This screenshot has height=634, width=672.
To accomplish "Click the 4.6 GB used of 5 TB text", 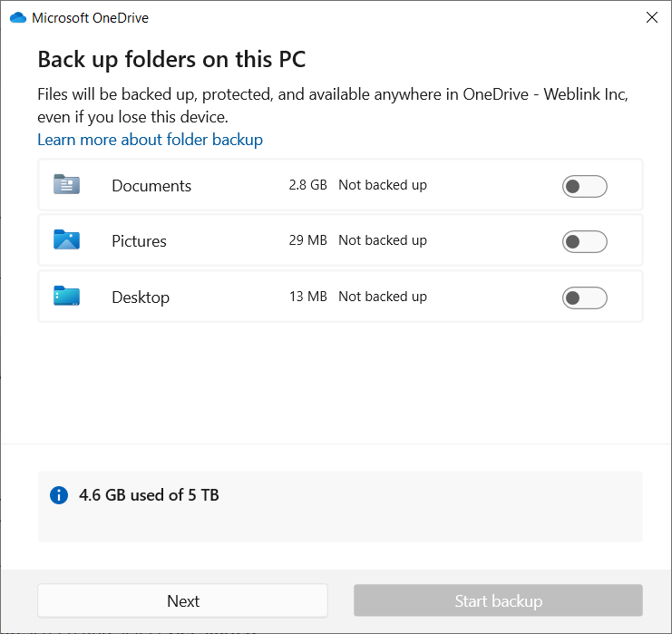I will 149,495.
